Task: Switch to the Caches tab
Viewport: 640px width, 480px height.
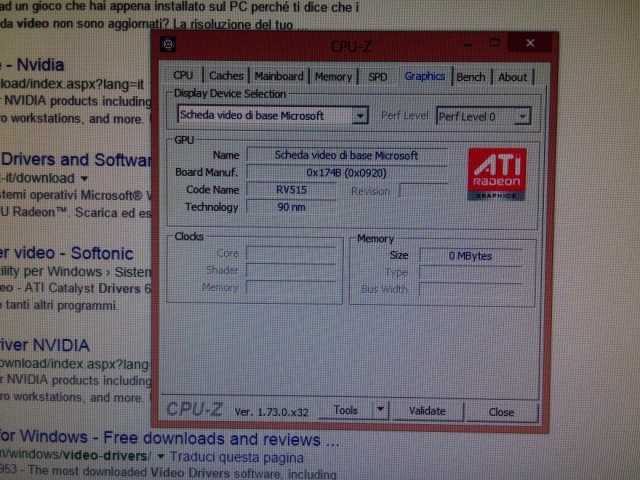Action: pyautogui.click(x=226, y=76)
